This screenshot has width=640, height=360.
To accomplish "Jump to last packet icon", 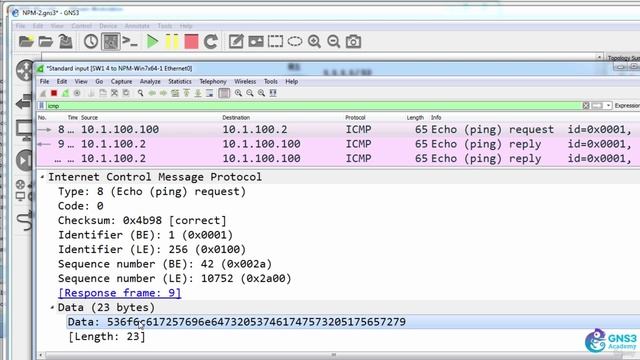I will 198,93.
